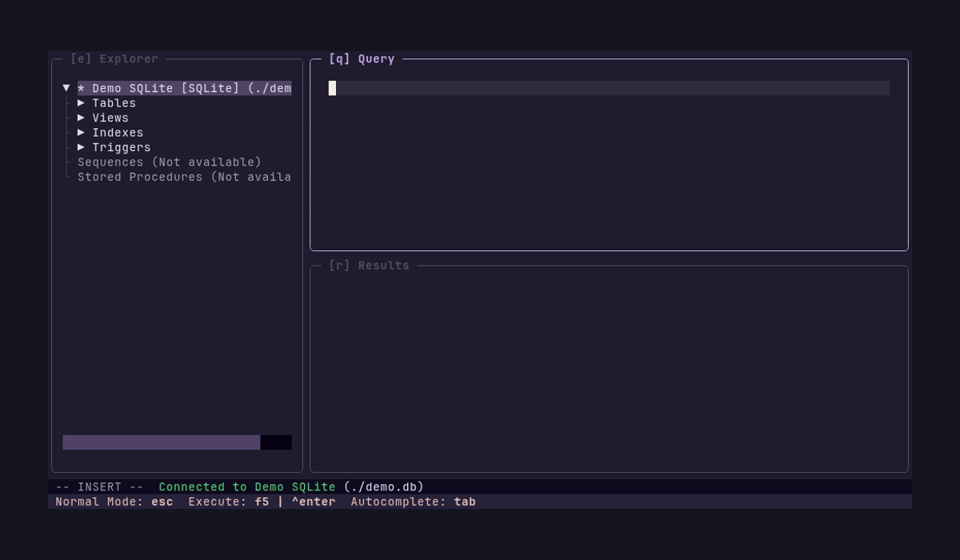Collapse the Demo SQLite connection arrow
Screen dimensions: 960x560
66,88
